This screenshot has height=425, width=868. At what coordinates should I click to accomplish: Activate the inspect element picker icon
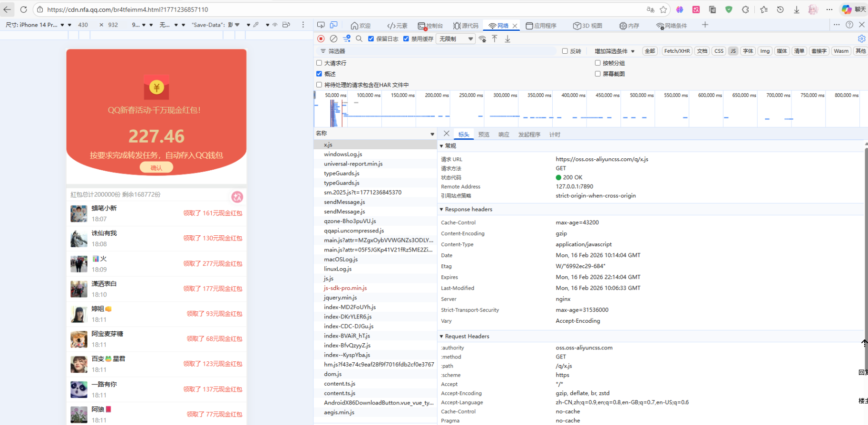pos(321,25)
